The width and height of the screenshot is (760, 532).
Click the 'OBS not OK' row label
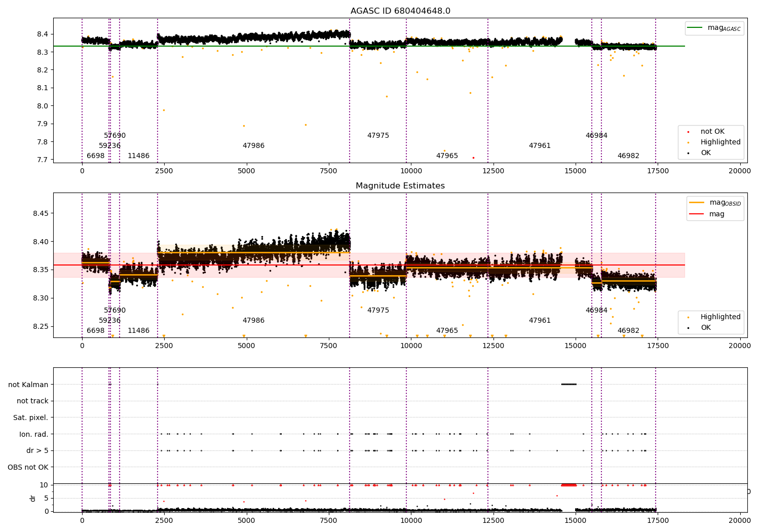[x=28, y=467]
